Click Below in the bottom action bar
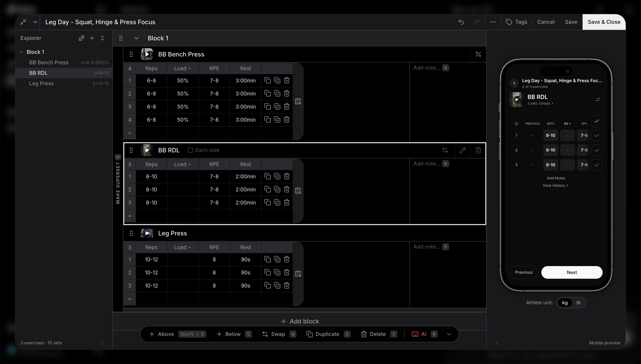 (234, 334)
